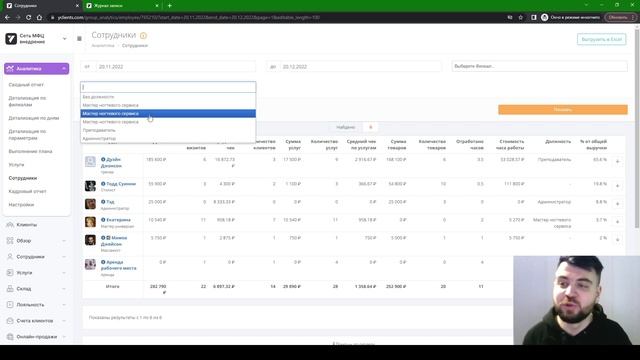Expand the Сеть МФЦ network chevron
The height and width of the screenshot is (360, 640).
coord(64,39)
